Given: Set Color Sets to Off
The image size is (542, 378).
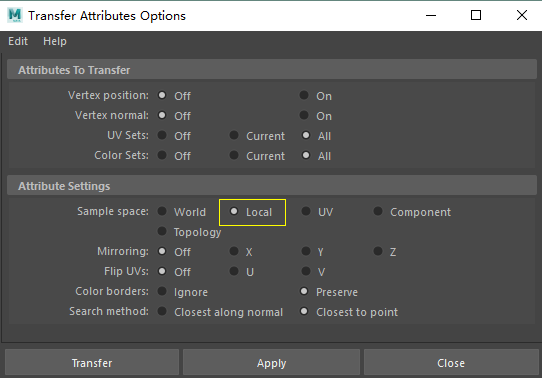Looking at the screenshot, I should (x=162, y=155).
